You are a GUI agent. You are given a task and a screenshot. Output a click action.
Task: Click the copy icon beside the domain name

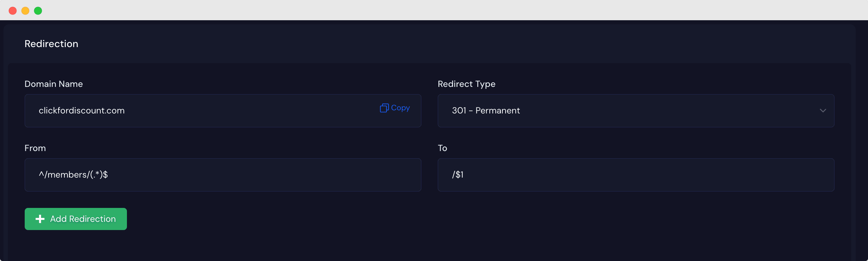click(384, 108)
